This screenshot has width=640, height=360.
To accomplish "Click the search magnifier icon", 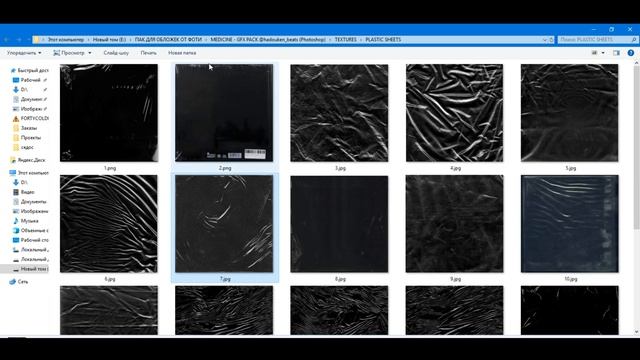I will (634, 40).
